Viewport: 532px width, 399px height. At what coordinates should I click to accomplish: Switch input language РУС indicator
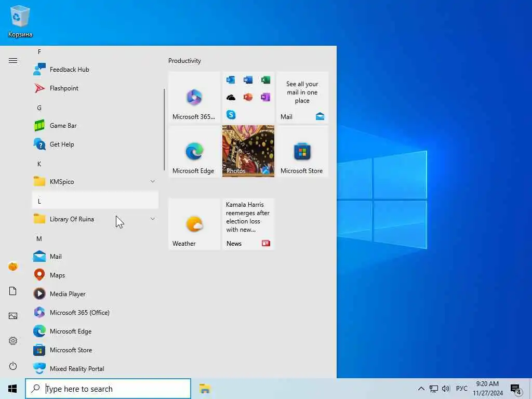pyautogui.click(x=461, y=389)
